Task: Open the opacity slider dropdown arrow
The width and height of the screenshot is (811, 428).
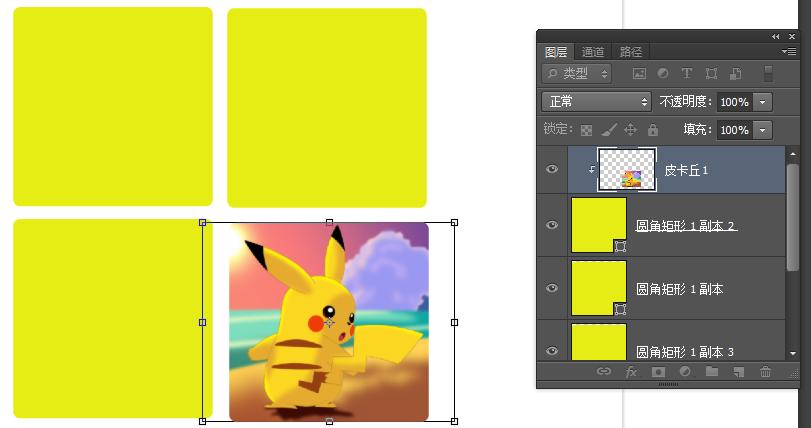Action: tap(763, 102)
